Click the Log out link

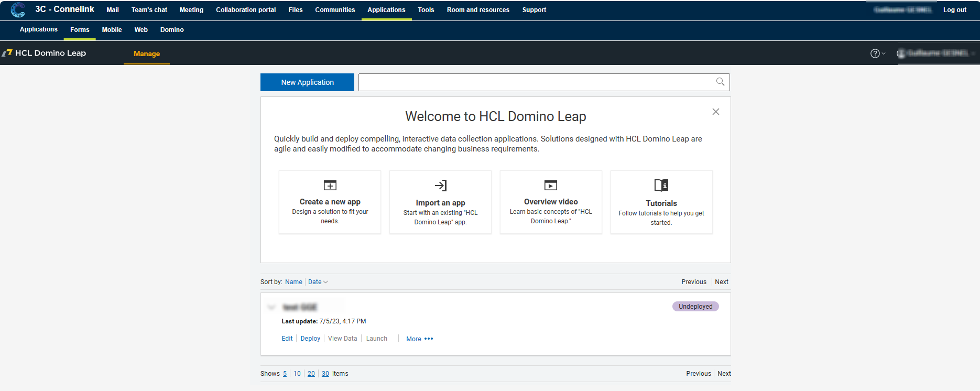pyautogui.click(x=955, y=10)
